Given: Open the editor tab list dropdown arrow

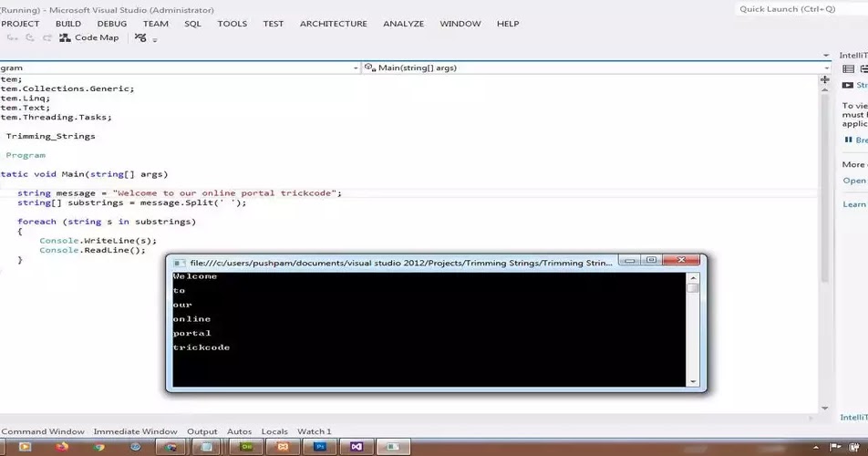Looking at the screenshot, I should tap(826, 56).
